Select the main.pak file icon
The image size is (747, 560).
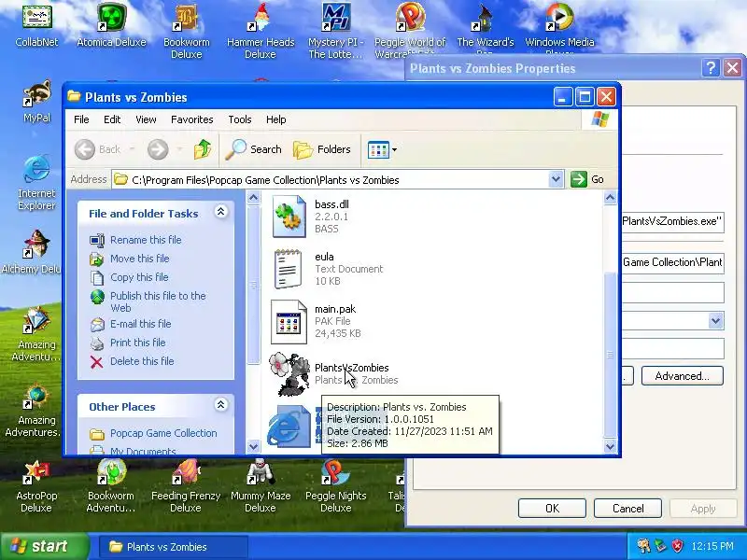click(x=289, y=321)
